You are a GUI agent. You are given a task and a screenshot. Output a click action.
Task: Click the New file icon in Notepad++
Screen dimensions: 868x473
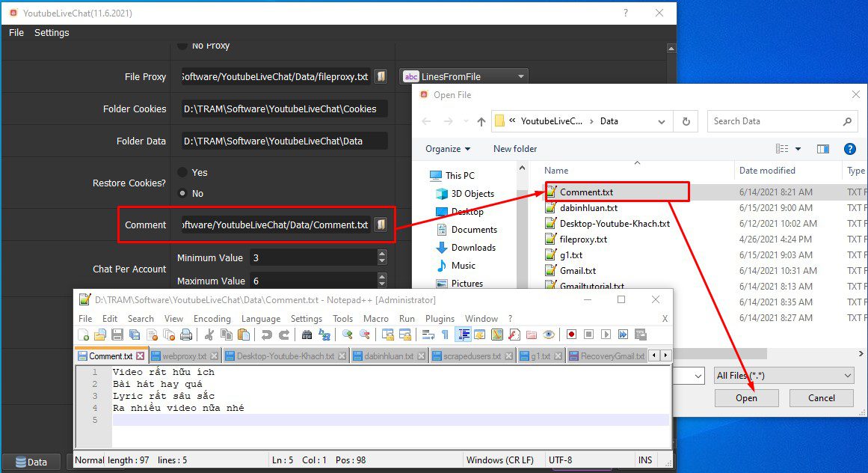pyautogui.click(x=84, y=335)
